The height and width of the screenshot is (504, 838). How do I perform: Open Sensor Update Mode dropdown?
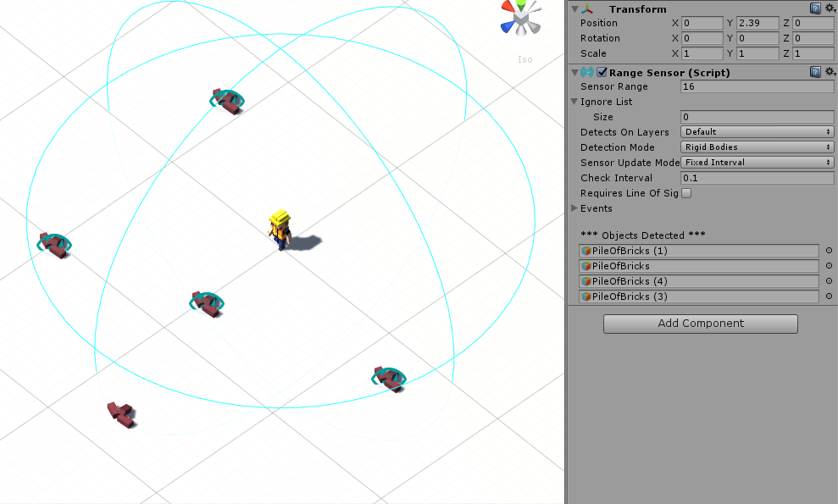(758, 163)
